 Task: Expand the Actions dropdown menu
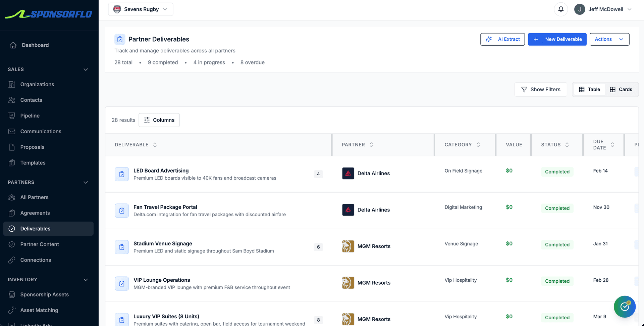click(609, 39)
